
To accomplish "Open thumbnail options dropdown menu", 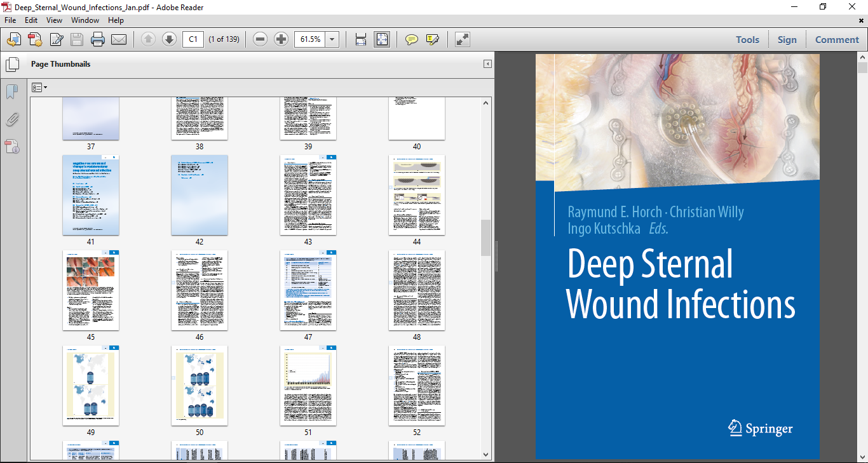I will tap(39, 88).
